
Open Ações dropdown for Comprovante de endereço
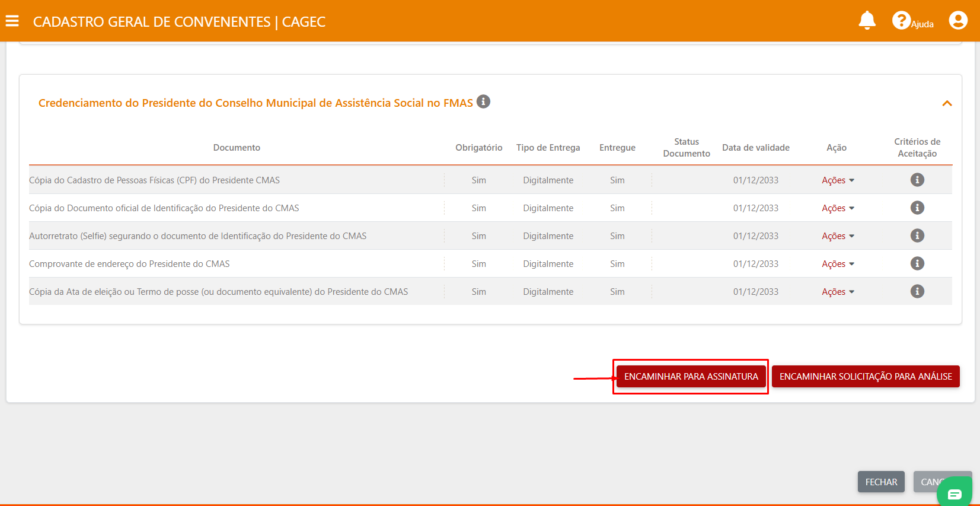pos(837,264)
